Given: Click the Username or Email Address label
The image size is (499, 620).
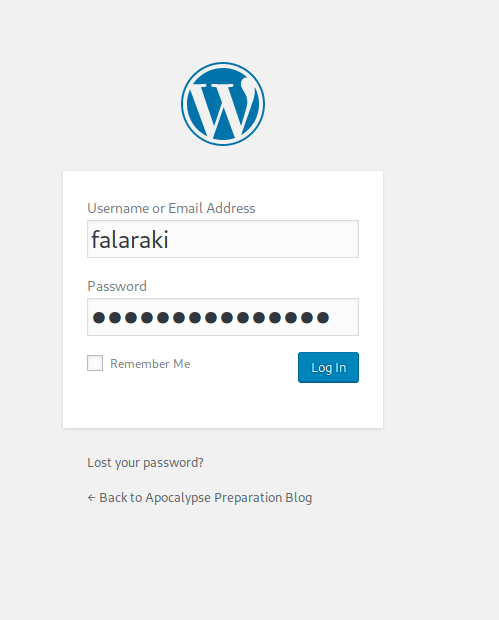Looking at the screenshot, I should (171, 208).
